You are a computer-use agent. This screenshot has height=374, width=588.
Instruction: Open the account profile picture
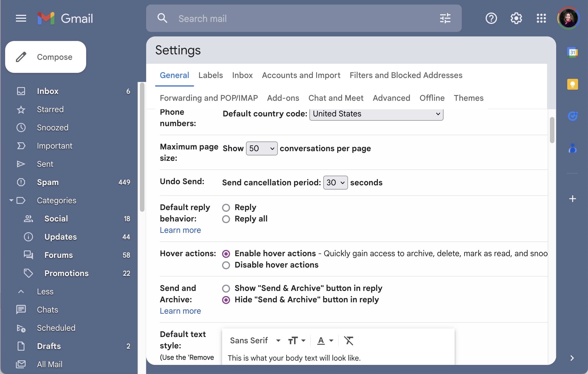[x=568, y=18]
